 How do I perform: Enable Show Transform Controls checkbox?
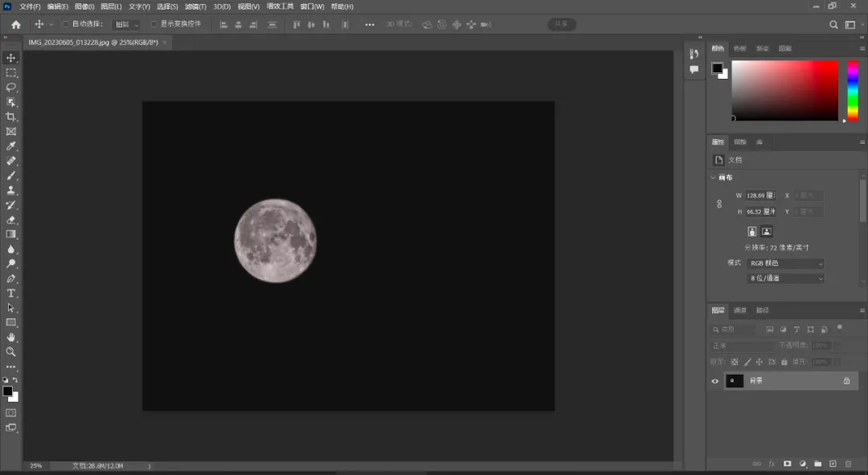pyautogui.click(x=154, y=24)
